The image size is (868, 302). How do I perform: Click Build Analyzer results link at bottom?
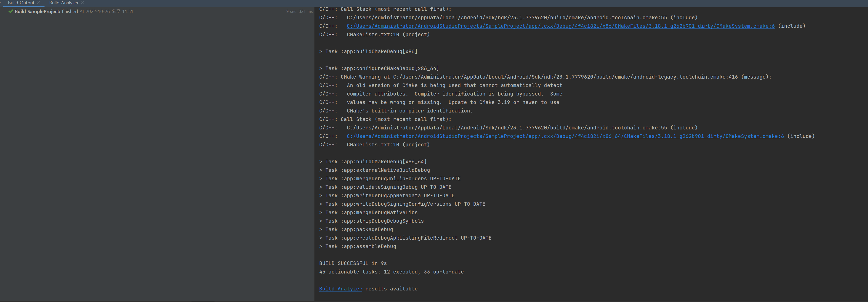coord(340,289)
